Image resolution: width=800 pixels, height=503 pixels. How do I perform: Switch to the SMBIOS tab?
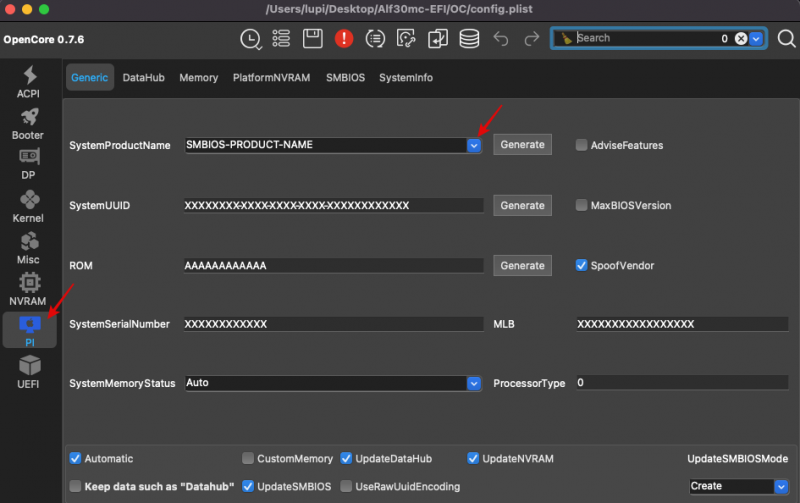(345, 78)
